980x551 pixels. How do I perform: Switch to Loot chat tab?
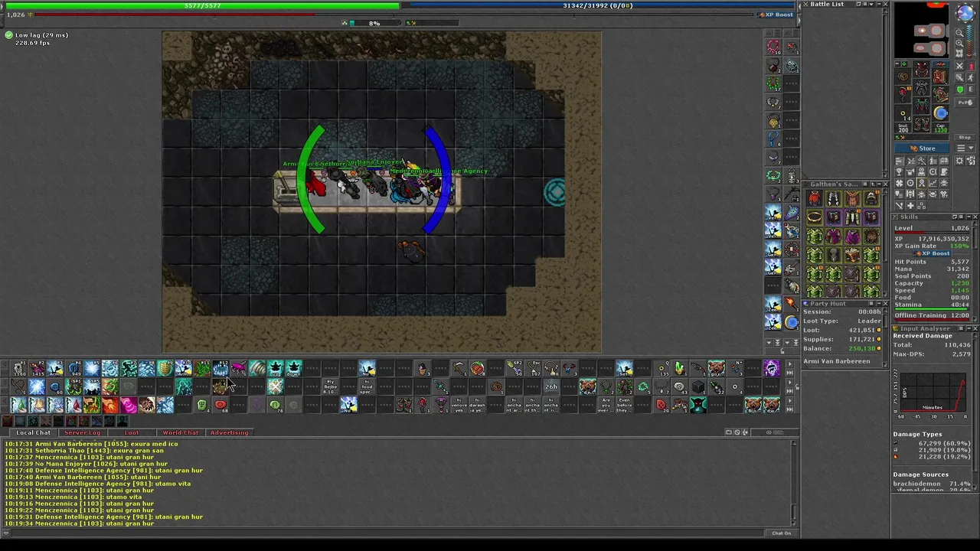coord(132,432)
